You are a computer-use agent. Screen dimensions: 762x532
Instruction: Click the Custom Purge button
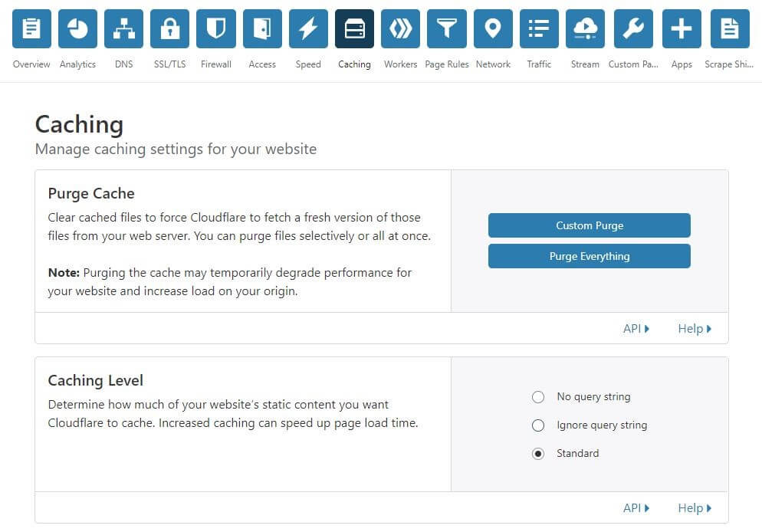pyautogui.click(x=589, y=225)
